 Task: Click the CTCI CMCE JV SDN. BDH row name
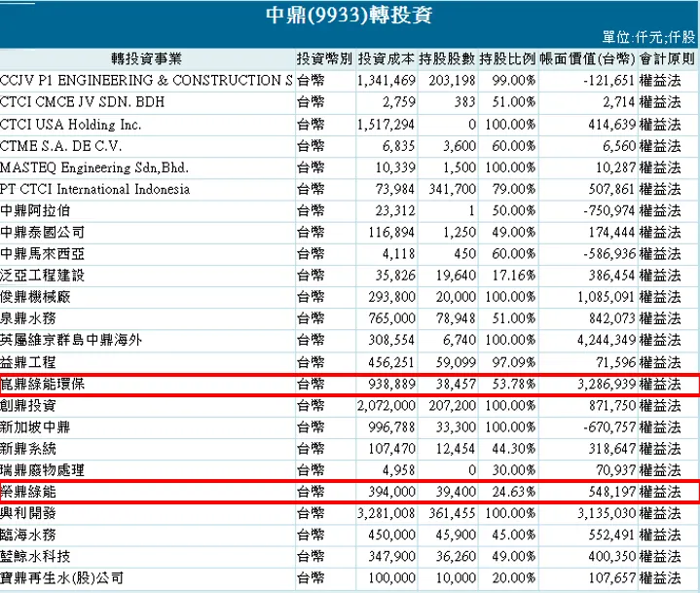(x=82, y=102)
